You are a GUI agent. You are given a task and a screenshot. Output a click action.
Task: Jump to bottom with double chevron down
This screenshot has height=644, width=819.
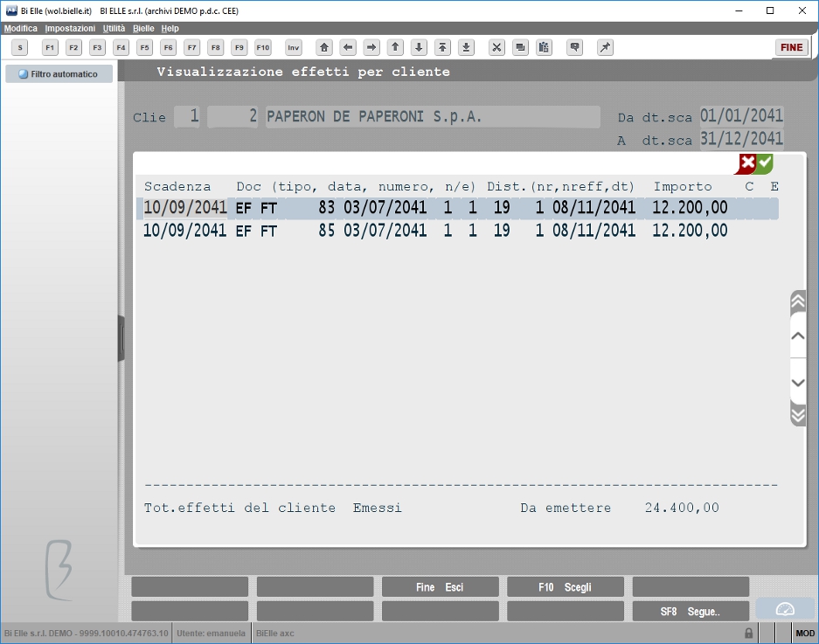point(797,415)
